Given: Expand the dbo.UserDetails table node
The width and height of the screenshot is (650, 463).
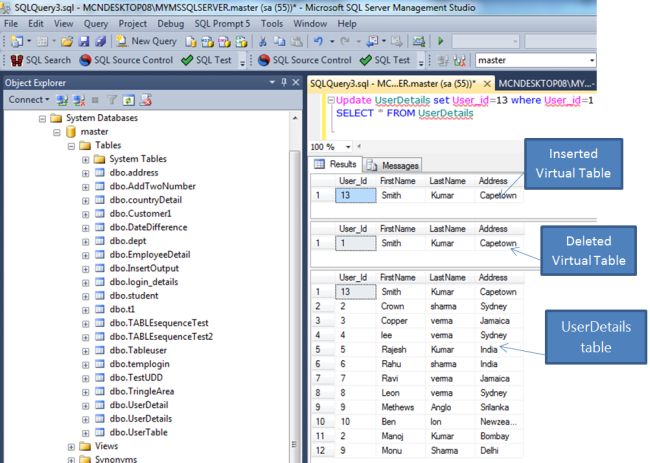Looking at the screenshot, I should (85, 418).
